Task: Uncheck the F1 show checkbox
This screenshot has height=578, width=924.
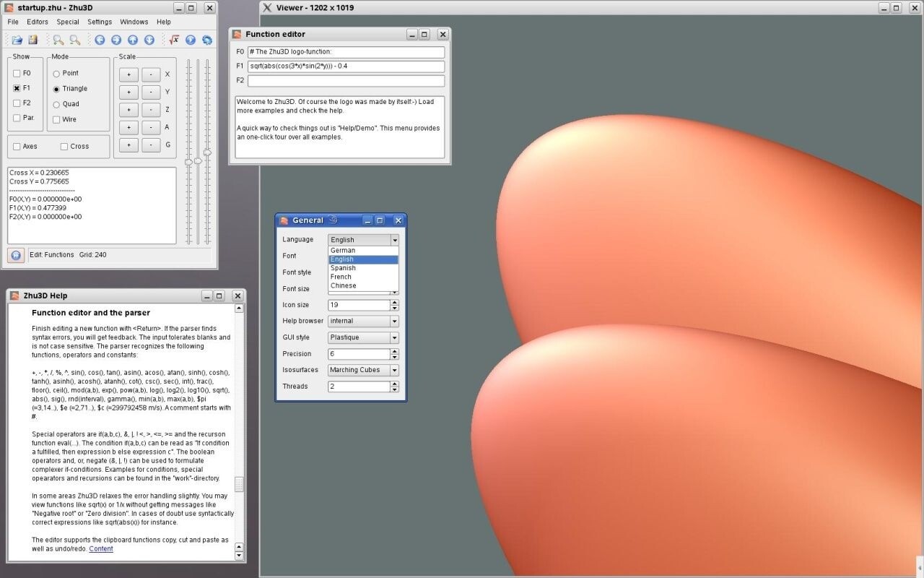Action: [x=17, y=88]
